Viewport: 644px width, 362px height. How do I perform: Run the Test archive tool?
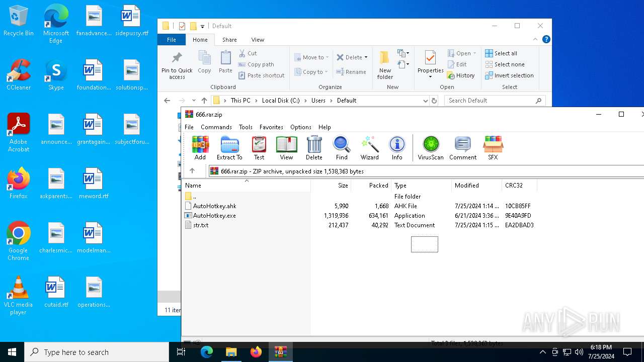pos(259,148)
